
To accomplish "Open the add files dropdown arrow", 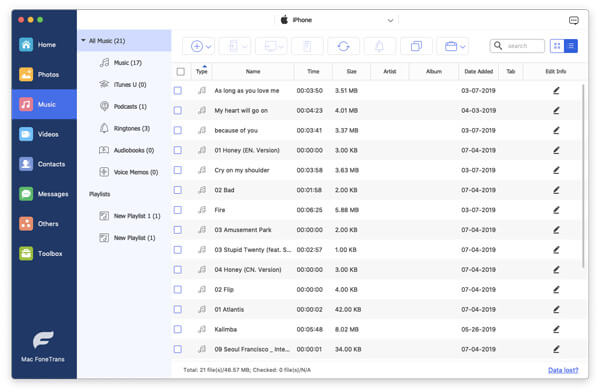I will (x=209, y=47).
